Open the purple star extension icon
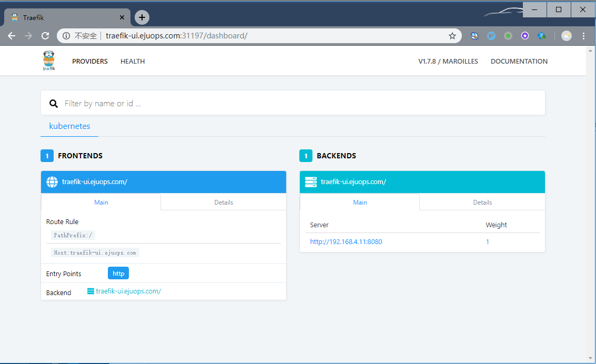Viewport: 596px width, 364px height. tap(525, 36)
